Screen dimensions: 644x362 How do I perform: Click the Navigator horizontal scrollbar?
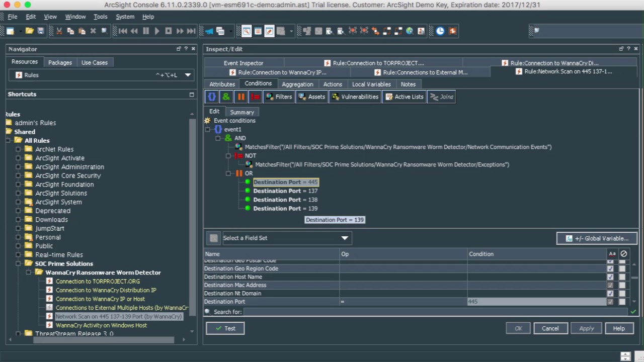coord(104,340)
